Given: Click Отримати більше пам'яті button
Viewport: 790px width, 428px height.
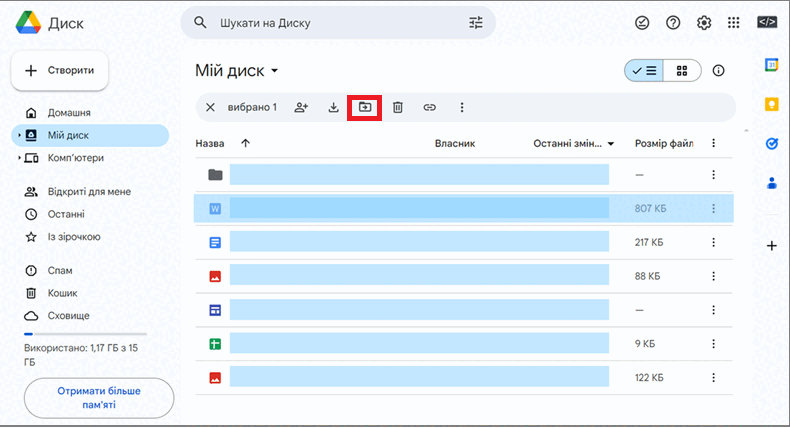Looking at the screenshot, I should point(99,398).
